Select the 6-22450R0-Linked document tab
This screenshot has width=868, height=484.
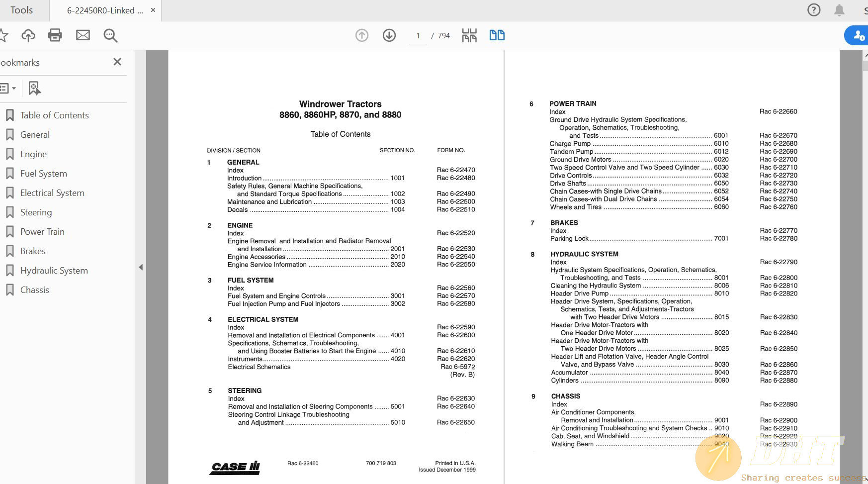tap(104, 10)
